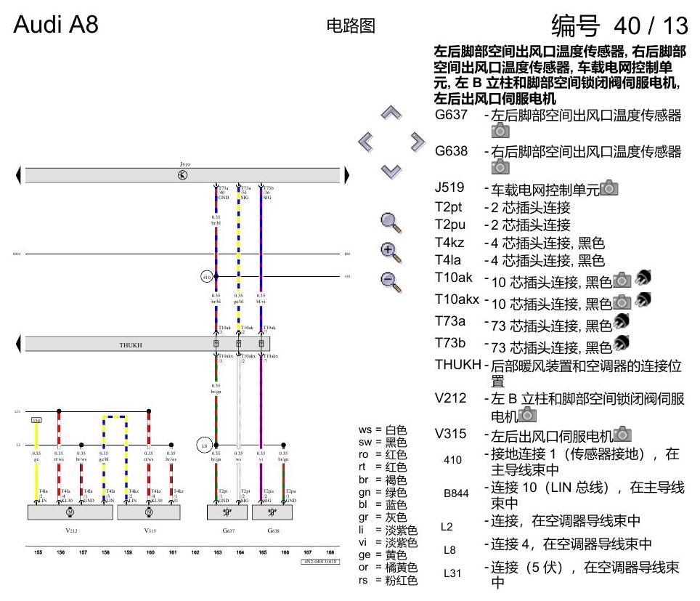This screenshot has height=601, width=700.
Task: Click the up navigation arrow
Action: pos(391,113)
